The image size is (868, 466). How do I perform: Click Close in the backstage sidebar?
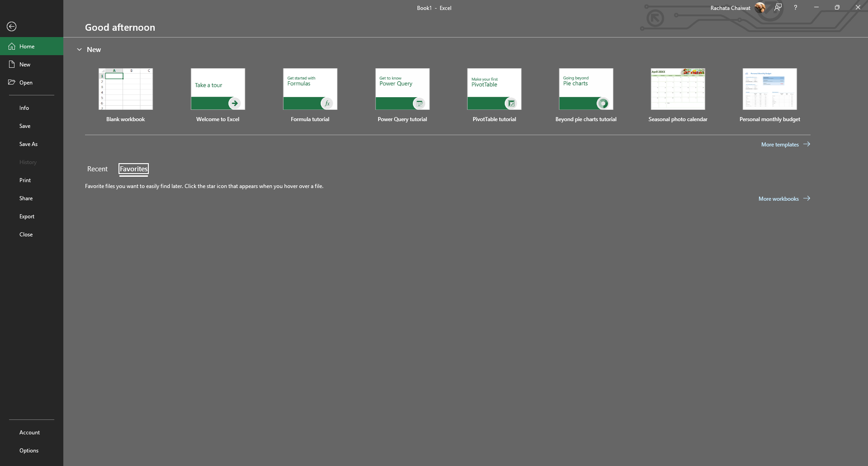point(32,235)
